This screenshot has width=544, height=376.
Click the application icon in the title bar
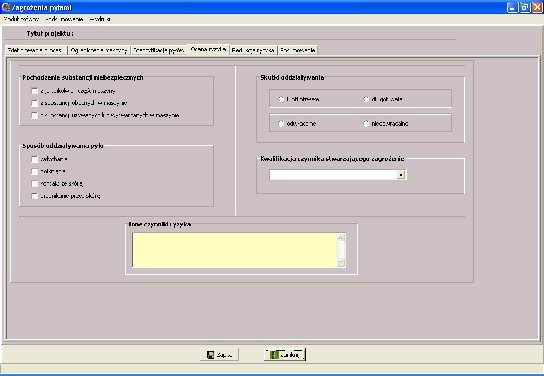pyautogui.click(x=6, y=7)
